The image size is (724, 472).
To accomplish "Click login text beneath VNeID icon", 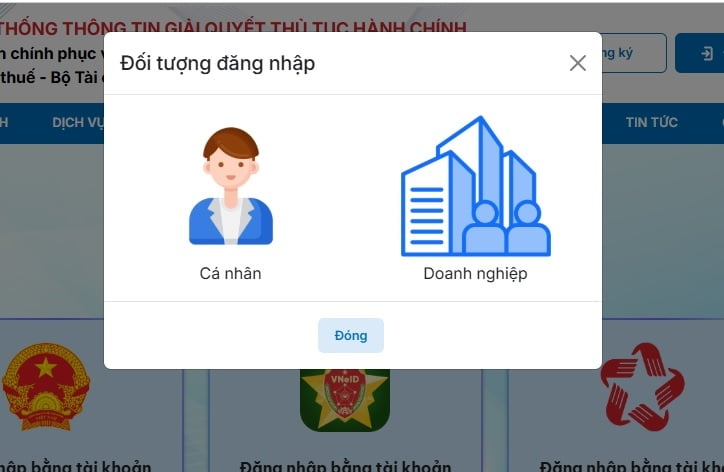I will click(345, 466).
